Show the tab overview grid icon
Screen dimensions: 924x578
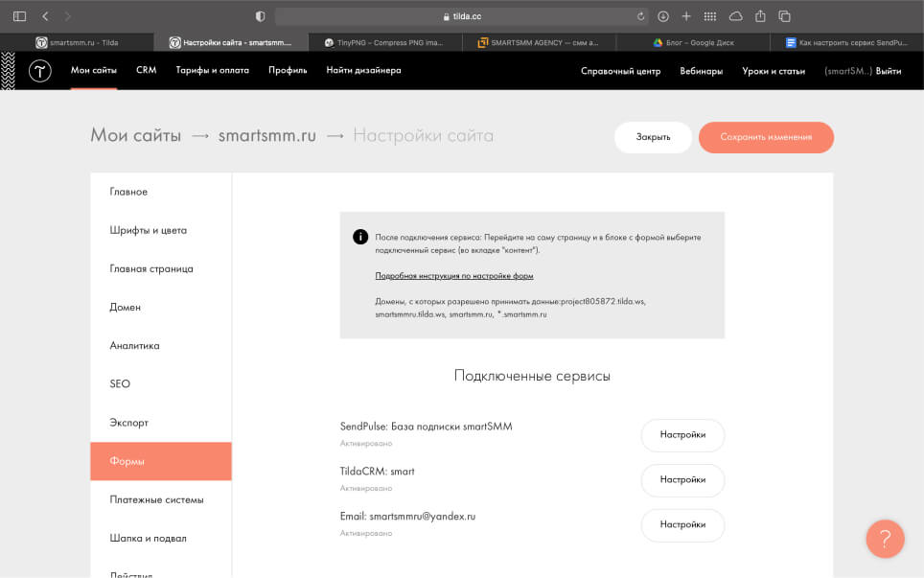tap(710, 16)
